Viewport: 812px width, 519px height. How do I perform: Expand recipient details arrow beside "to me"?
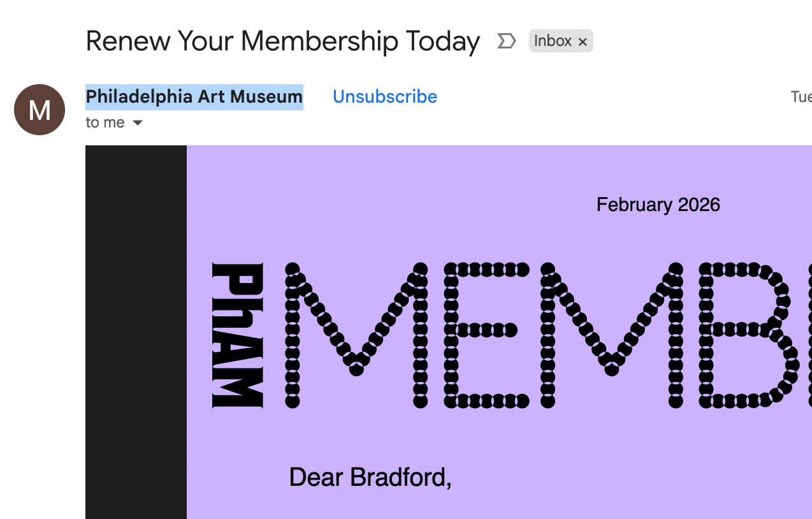click(138, 122)
